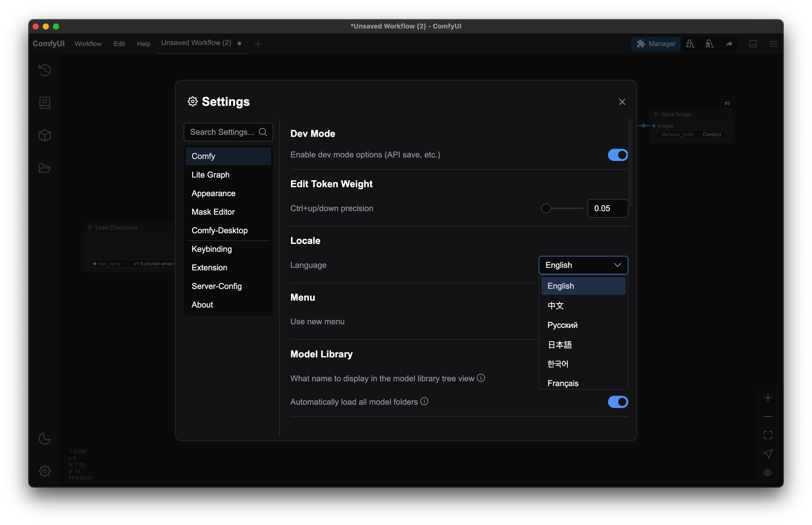Toggle dark theme moon icon
Viewport: 812px width, 525px height.
point(45,439)
